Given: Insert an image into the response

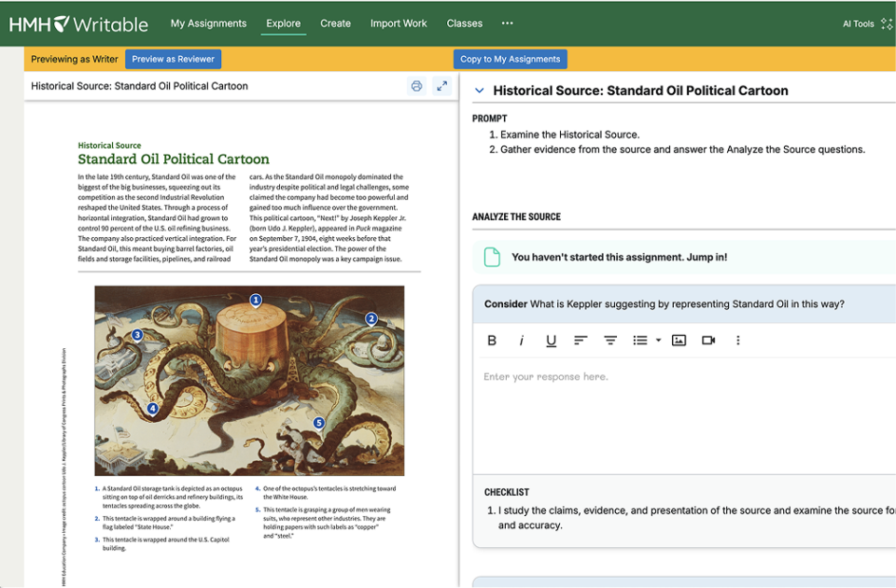Looking at the screenshot, I should click(679, 341).
